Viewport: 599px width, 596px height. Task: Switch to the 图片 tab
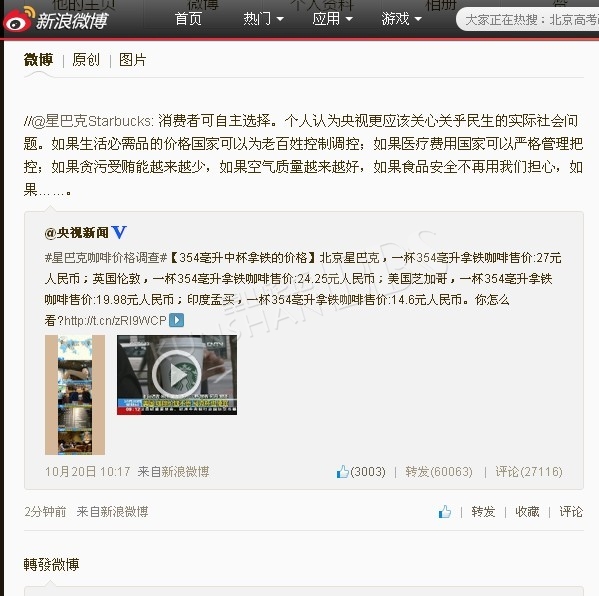tap(133, 60)
